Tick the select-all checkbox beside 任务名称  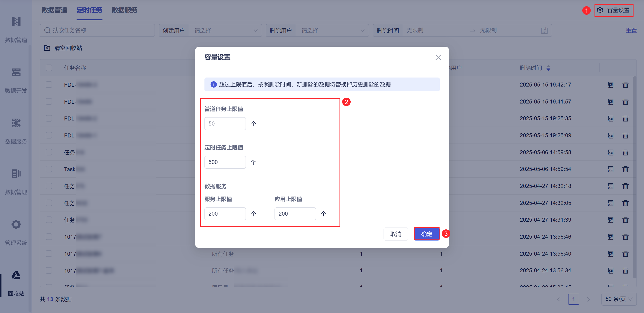pyautogui.click(x=49, y=68)
